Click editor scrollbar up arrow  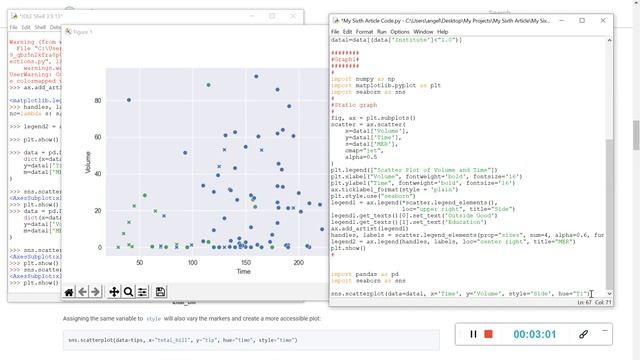609,40
